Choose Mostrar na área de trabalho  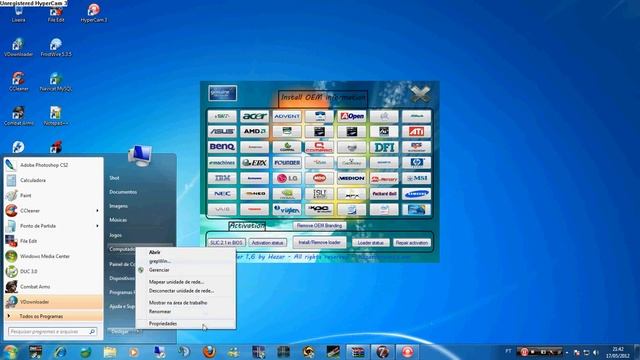pos(186,302)
